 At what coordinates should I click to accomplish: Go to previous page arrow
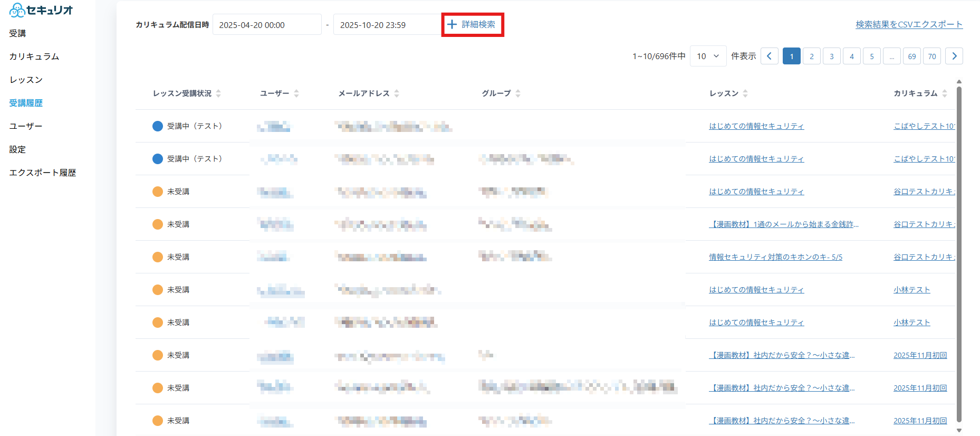tap(770, 56)
